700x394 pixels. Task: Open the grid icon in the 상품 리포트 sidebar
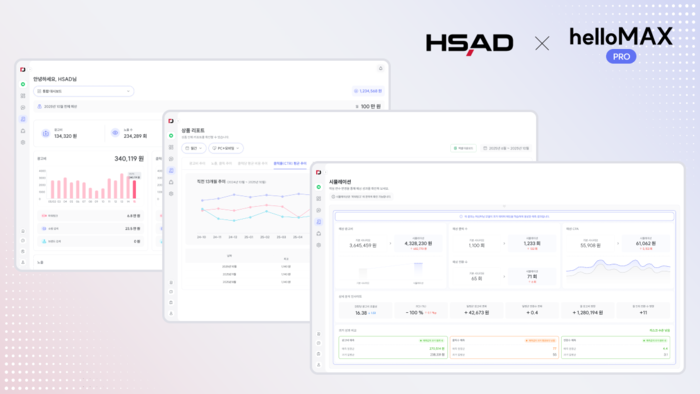tap(171, 147)
